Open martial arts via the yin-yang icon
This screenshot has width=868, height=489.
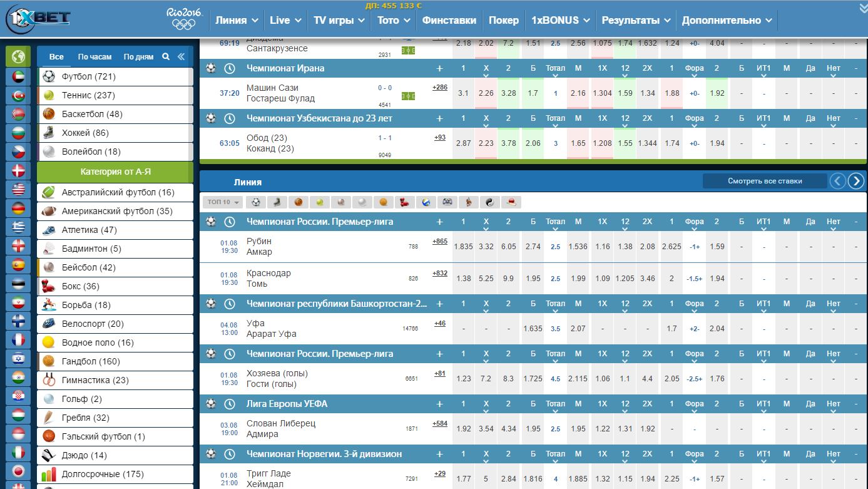pos(489,202)
